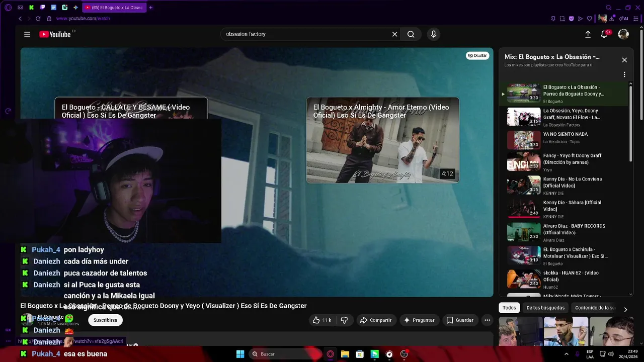Open a new browser tab
This screenshot has height=362, width=644.
pos(150,8)
